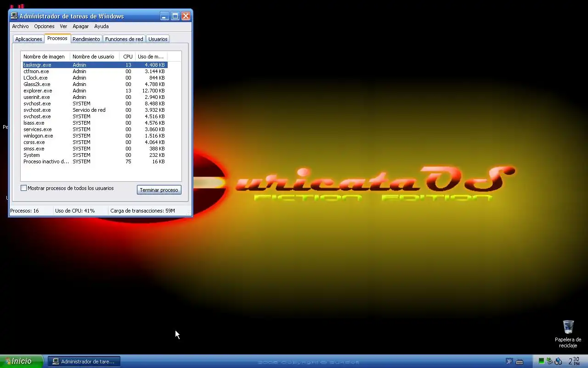
Task: Open the Ver menu
Action: pyautogui.click(x=63, y=26)
